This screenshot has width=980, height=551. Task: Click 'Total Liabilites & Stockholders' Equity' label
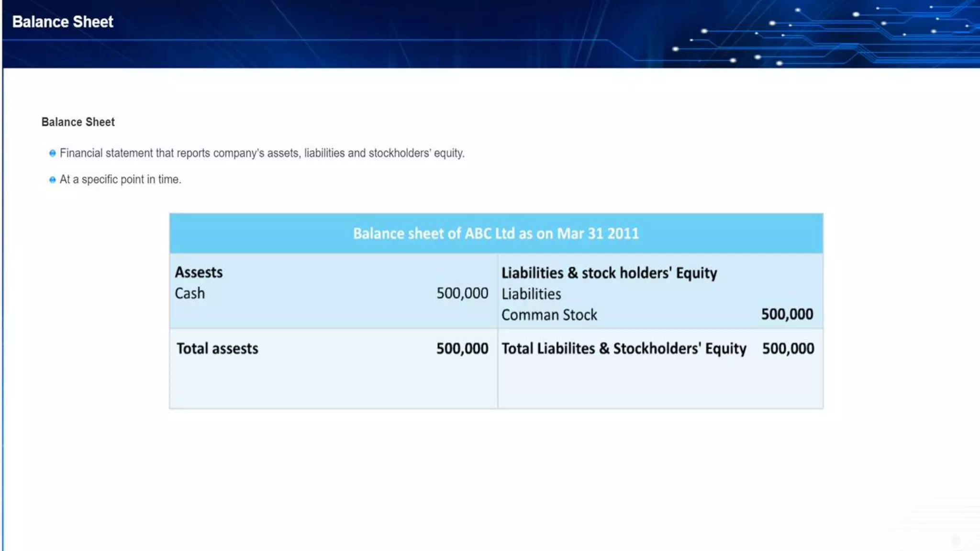(x=624, y=349)
